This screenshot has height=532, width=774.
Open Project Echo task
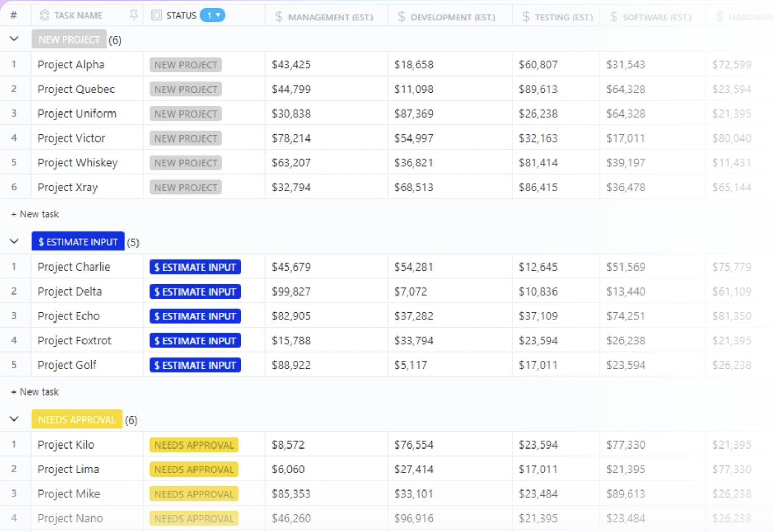point(68,315)
